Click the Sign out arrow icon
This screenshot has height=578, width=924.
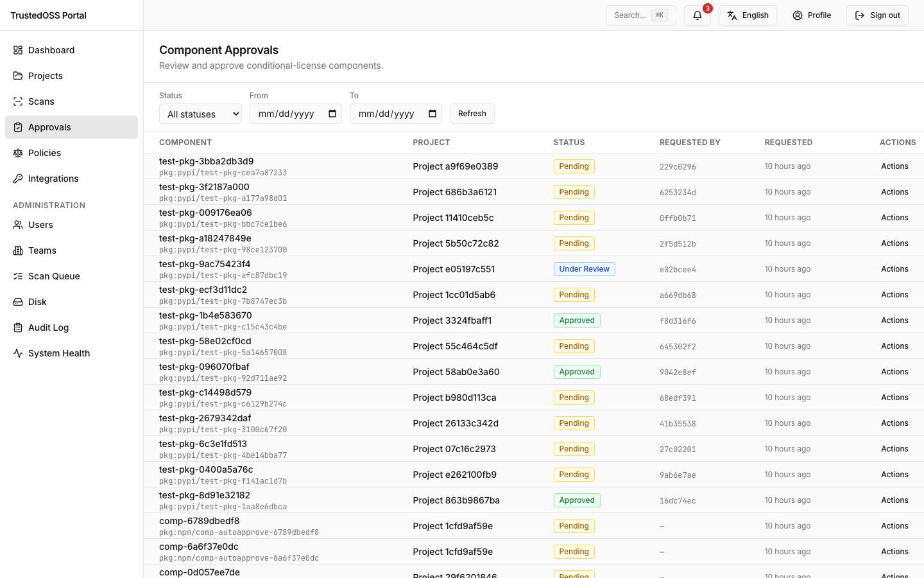point(860,15)
